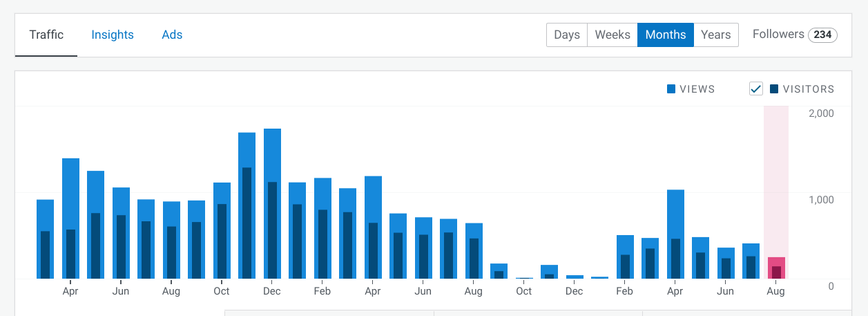Switch chart view to Years

(715, 35)
